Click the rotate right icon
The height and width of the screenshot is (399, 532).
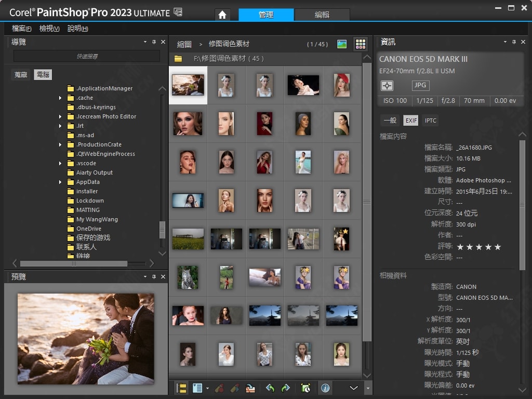285,388
